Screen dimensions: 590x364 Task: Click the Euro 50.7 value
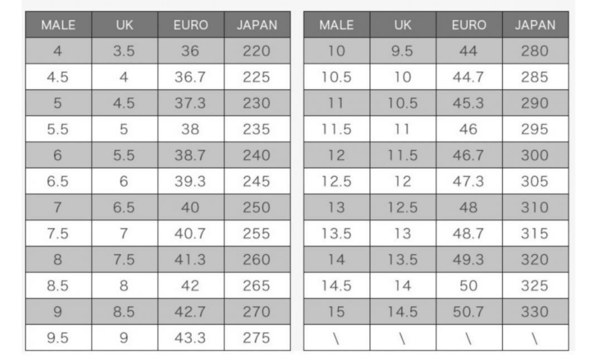coord(468,312)
